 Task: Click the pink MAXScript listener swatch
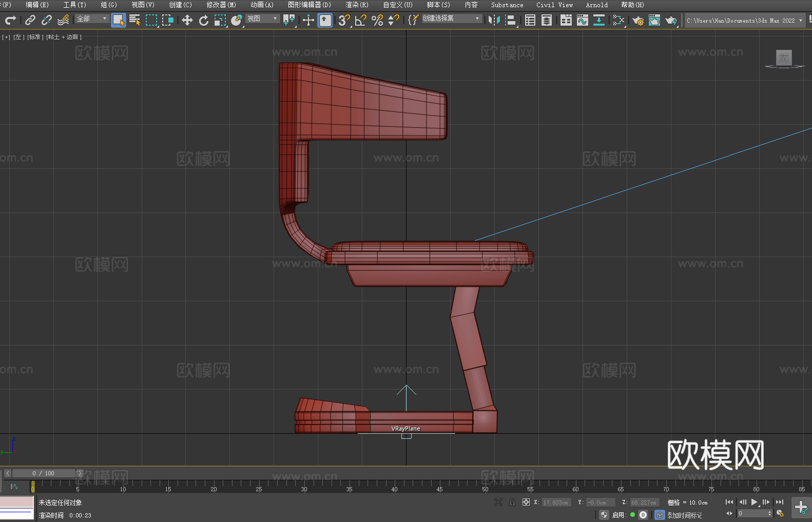tap(17, 502)
